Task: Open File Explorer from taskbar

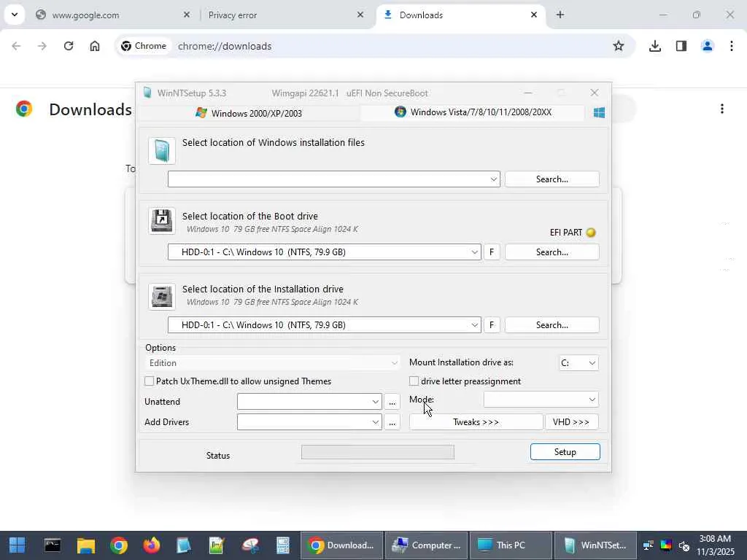Action: (86, 545)
